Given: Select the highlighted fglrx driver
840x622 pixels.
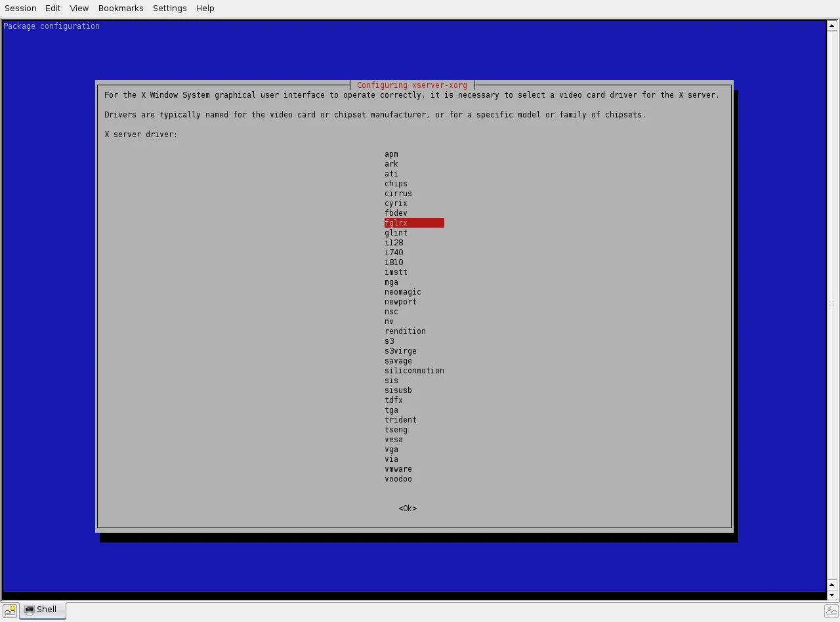Looking at the screenshot, I should [414, 223].
